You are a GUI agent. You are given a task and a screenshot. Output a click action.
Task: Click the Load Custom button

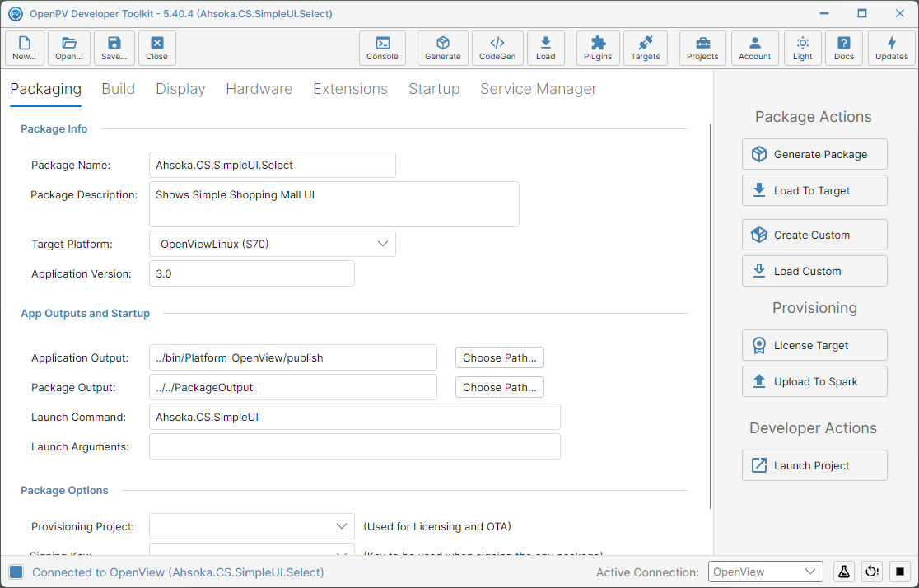[814, 272]
